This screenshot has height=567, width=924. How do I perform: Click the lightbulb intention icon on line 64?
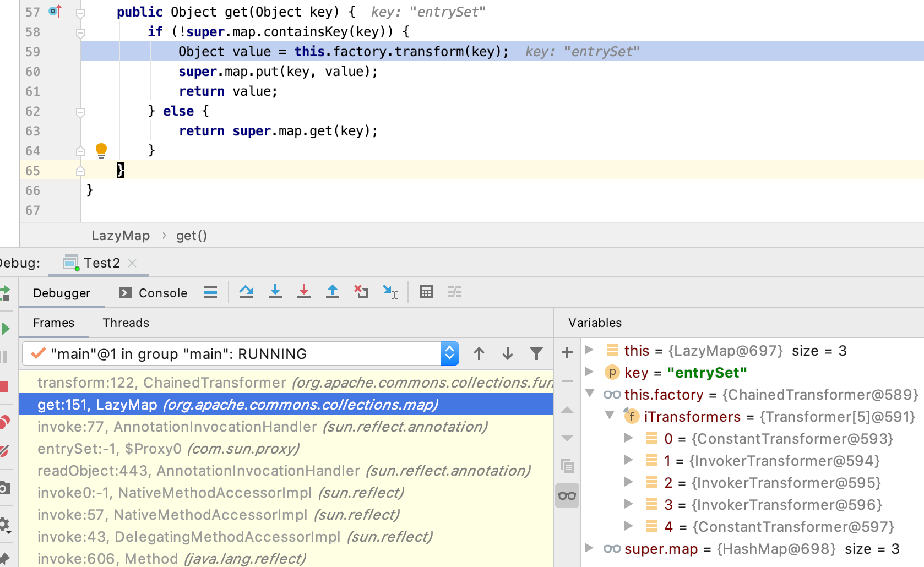point(101,150)
